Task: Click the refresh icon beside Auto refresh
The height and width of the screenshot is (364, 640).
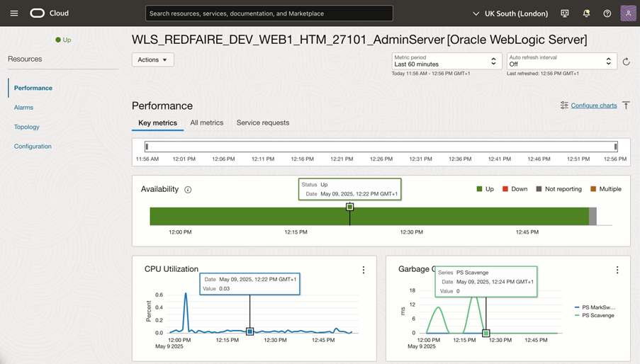Action: point(626,62)
